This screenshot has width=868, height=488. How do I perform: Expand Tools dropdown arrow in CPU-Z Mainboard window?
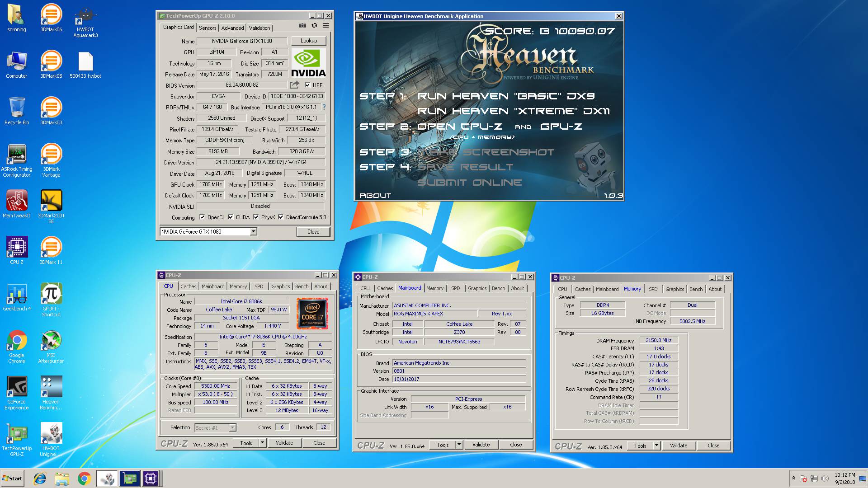459,445
